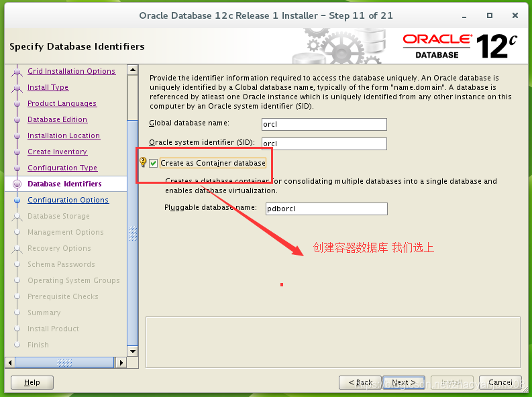
Task: Click the Pluggable database name label
Action: click(211, 207)
